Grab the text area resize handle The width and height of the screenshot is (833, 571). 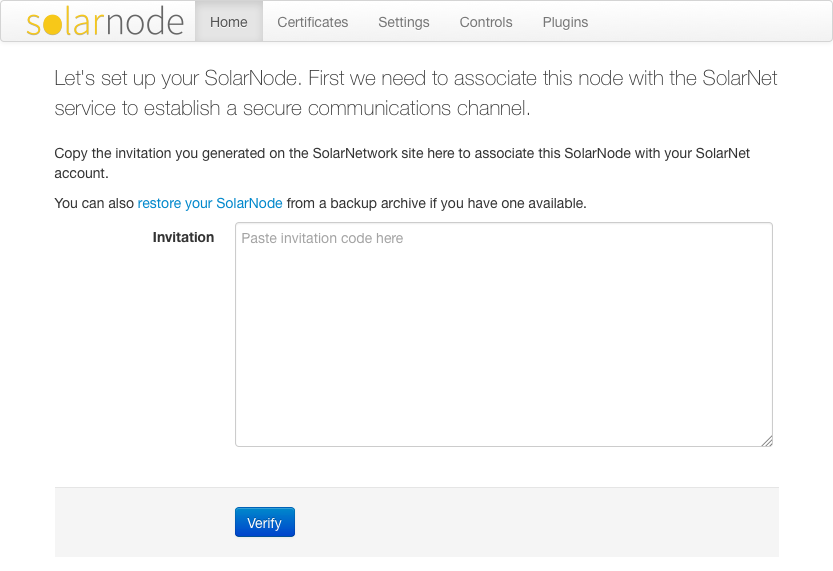pos(767,441)
